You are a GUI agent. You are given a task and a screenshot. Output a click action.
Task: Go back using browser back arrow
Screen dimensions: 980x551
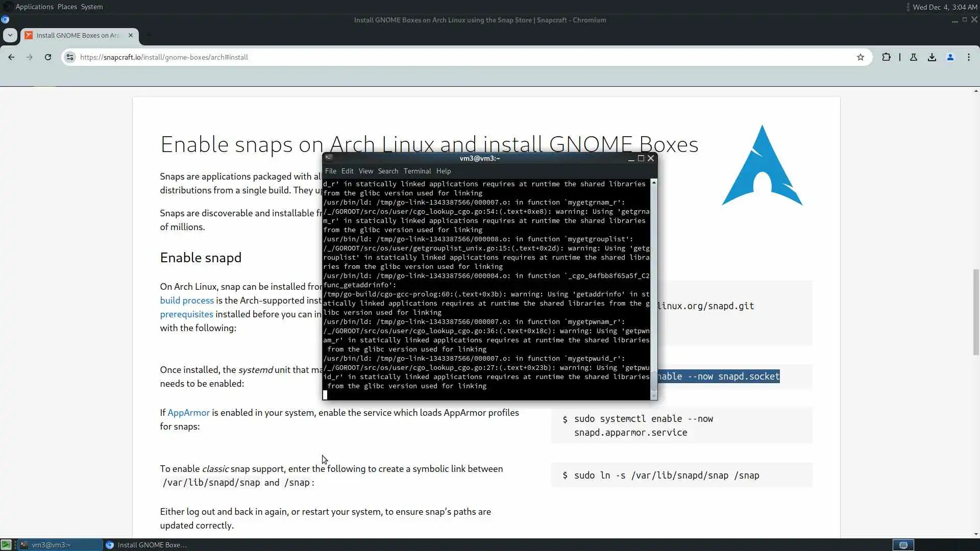(11, 57)
